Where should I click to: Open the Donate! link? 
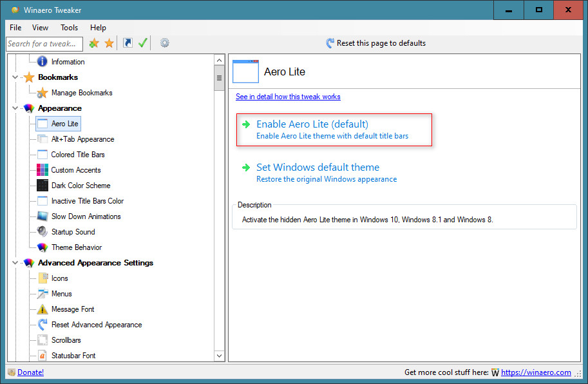tap(30, 372)
